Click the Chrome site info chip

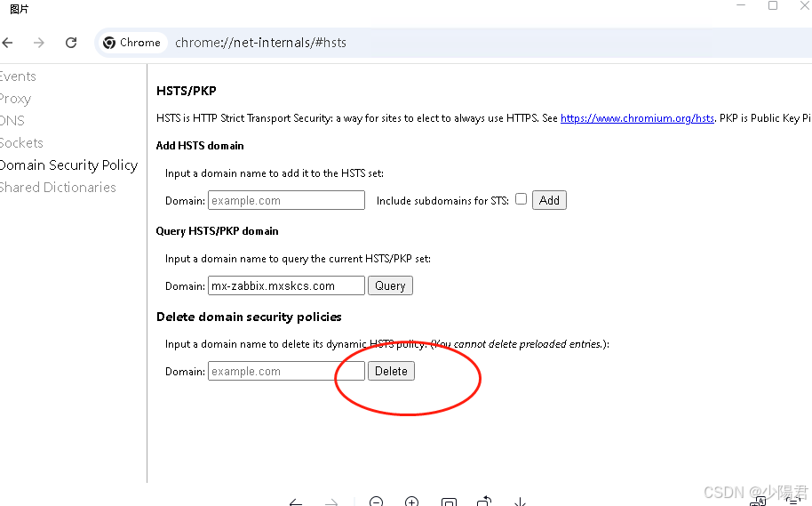click(x=132, y=43)
